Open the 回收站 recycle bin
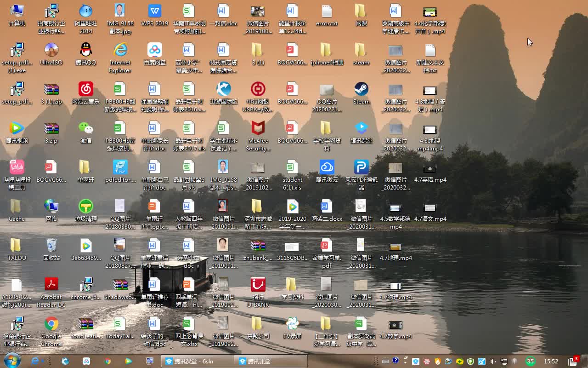The image size is (588, 368). [x=51, y=250]
